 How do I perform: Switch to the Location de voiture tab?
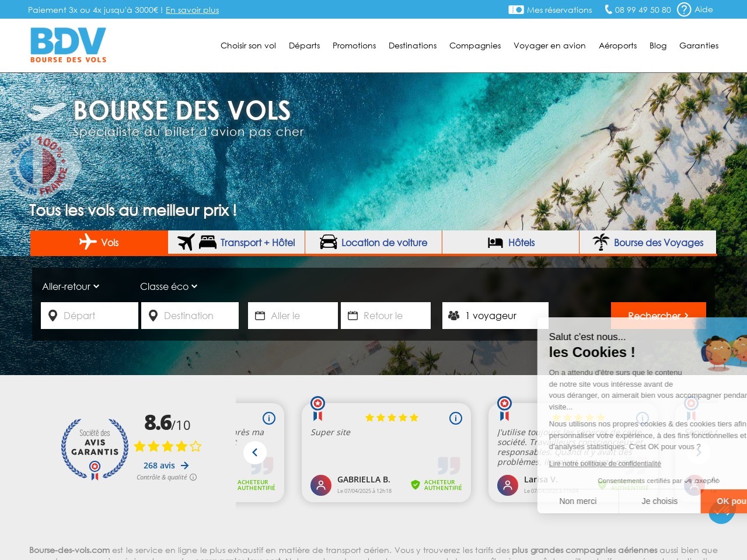[373, 242]
